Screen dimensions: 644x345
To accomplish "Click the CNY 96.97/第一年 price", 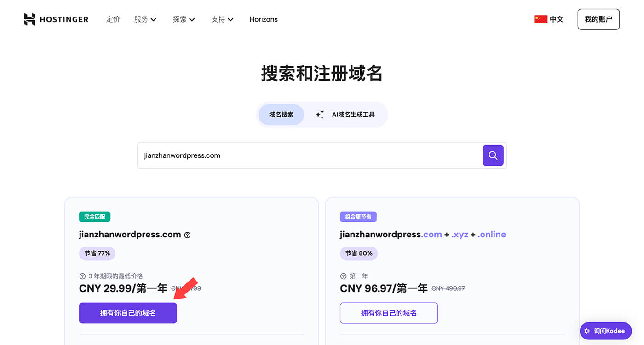I will [384, 288].
